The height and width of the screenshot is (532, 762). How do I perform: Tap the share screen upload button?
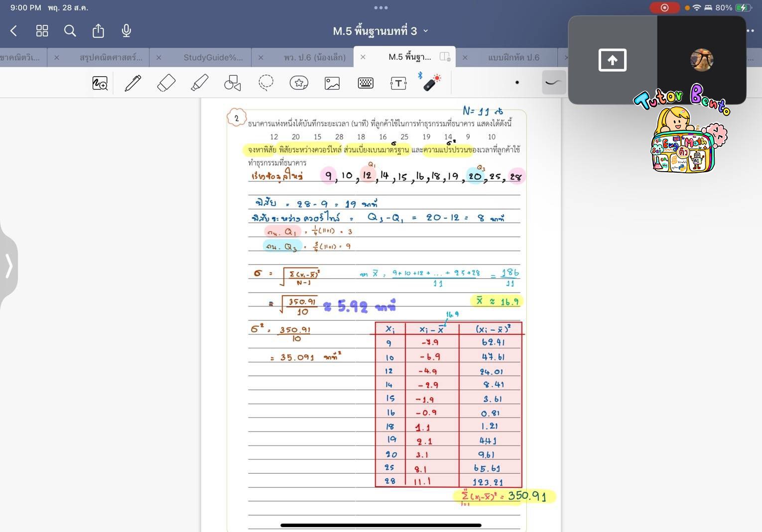coord(612,60)
